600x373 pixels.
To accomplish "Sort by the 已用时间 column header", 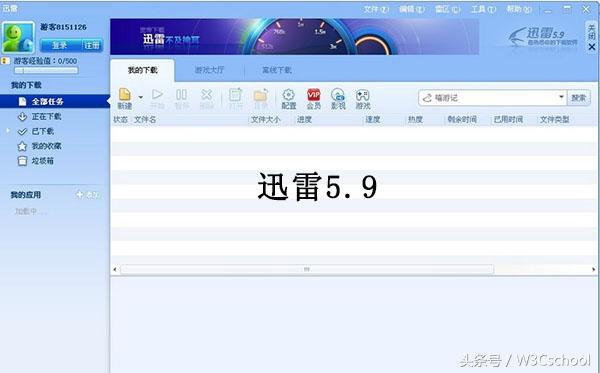I will (x=508, y=119).
